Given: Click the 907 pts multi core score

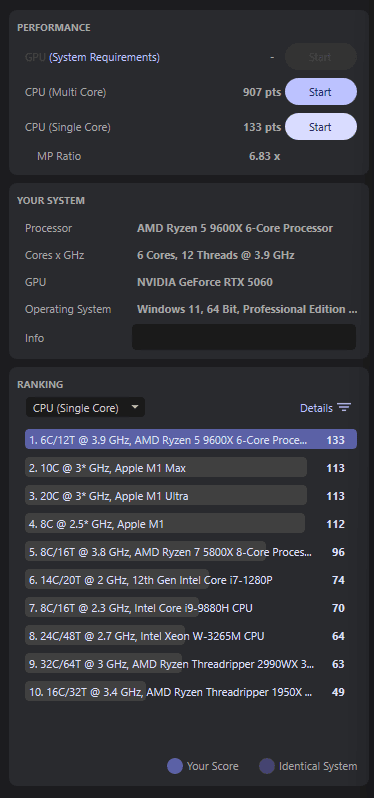Looking at the screenshot, I should pos(262,92).
